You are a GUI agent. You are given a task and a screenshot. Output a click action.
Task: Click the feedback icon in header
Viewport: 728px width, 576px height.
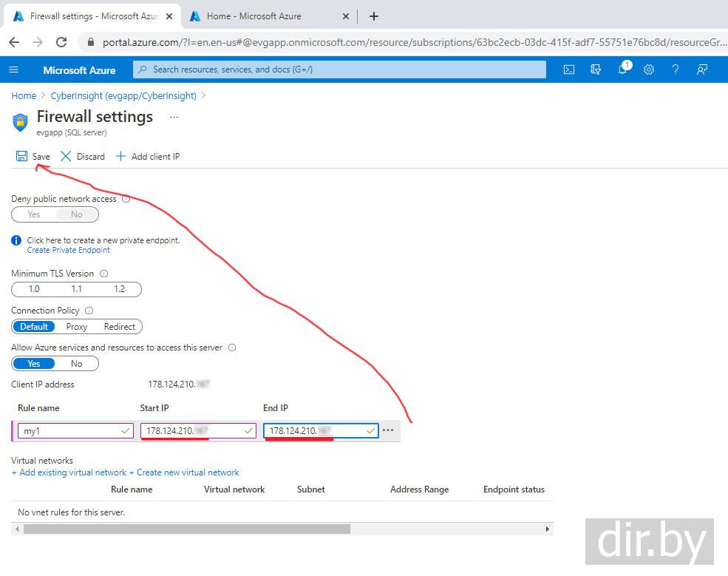(702, 70)
